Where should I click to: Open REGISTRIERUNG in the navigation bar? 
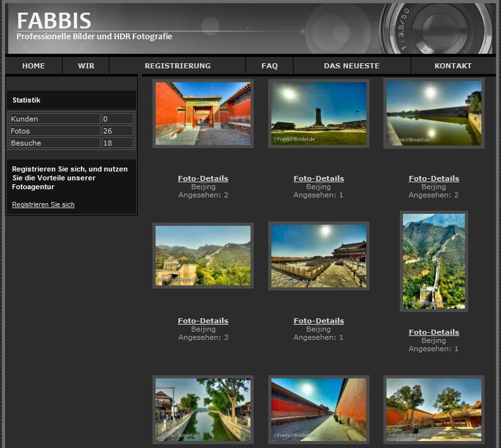[177, 66]
